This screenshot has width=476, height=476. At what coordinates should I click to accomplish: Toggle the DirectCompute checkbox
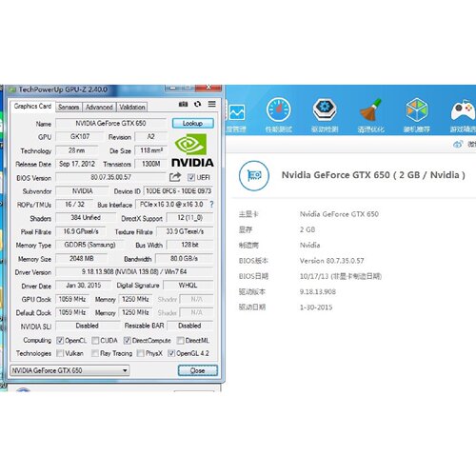click(x=127, y=341)
